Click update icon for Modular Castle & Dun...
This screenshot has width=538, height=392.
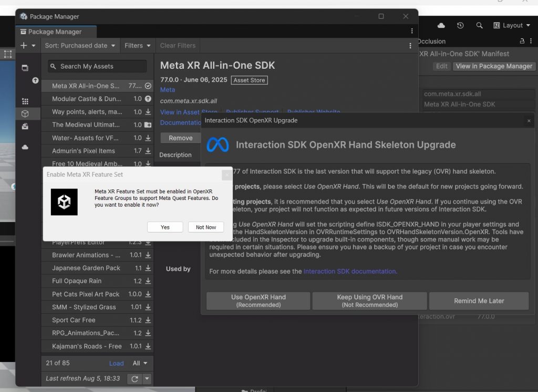tap(148, 99)
